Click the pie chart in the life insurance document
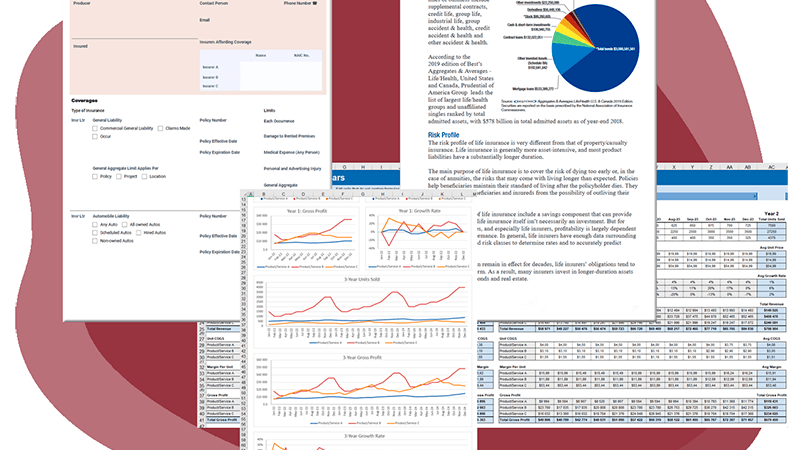Screen dimensions: 800x450 [x=595, y=48]
